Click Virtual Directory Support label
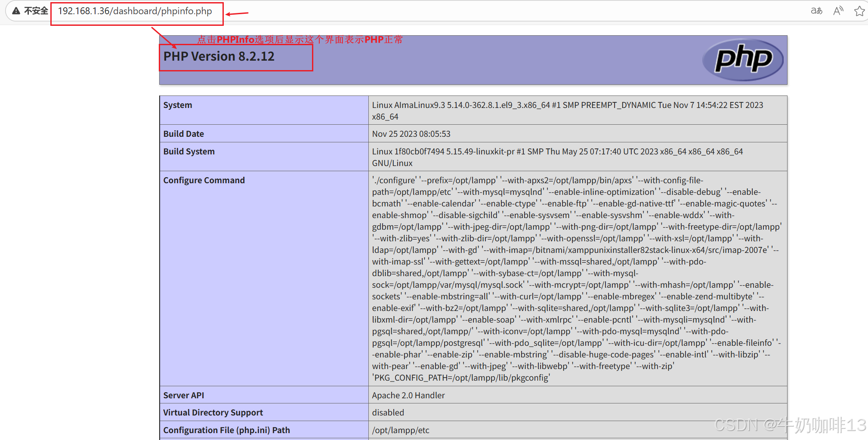The image size is (868, 440). [x=213, y=412]
